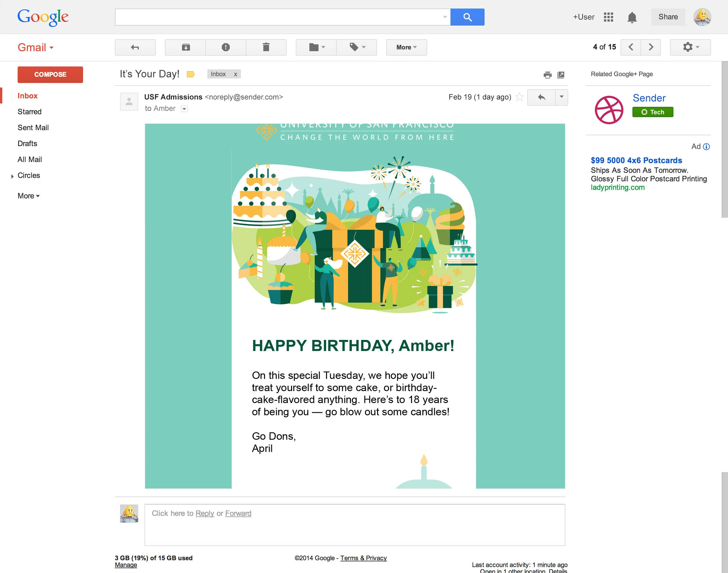This screenshot has width=728, height=573.
Task: Go to the newer conversation arrow
Action: point(631,47)
